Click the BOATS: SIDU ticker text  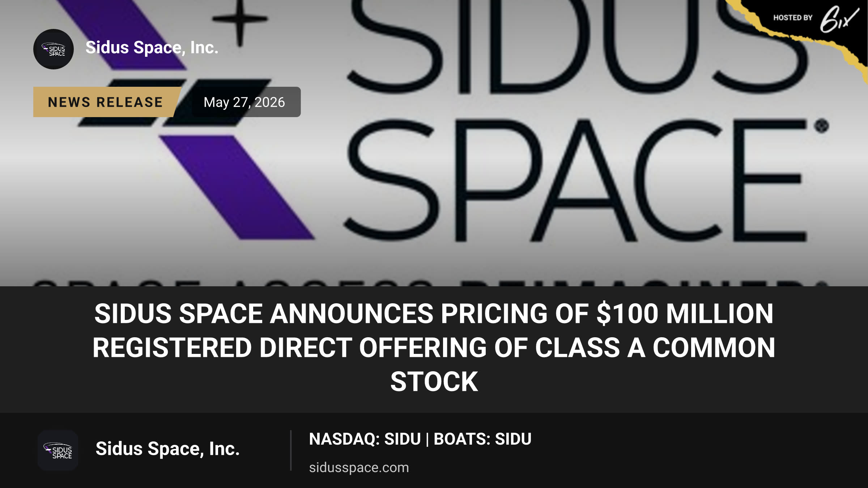[x=482, y=439]
